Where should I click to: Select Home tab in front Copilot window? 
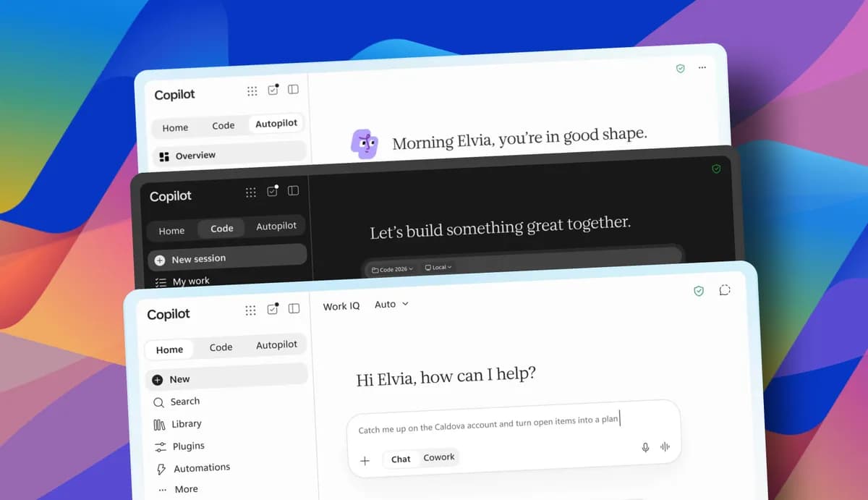click(x=169, y=349)
